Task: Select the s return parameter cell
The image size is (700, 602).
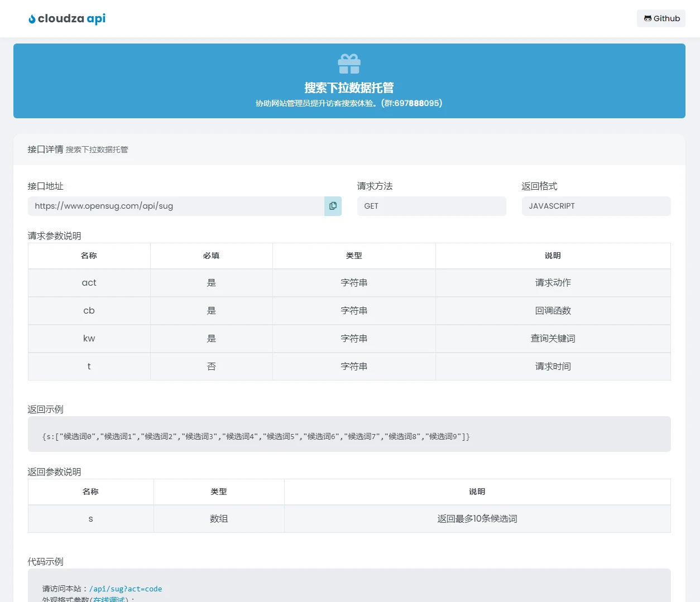Action: coord(91,519)
